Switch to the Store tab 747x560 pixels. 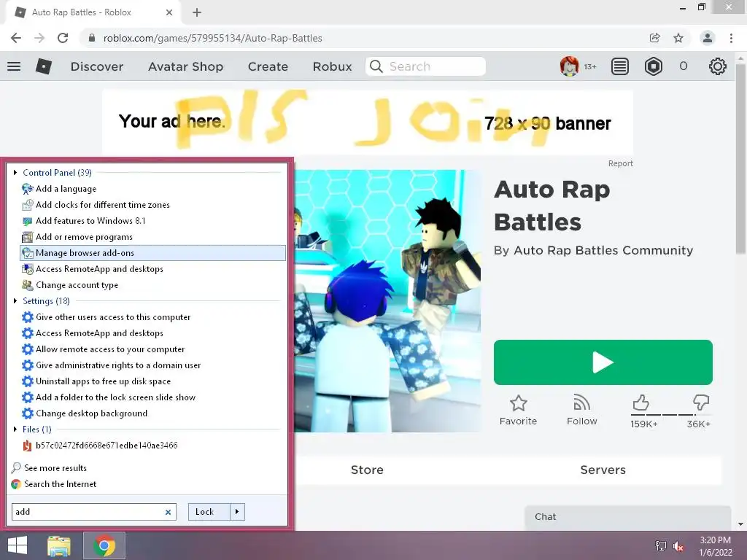367,470
